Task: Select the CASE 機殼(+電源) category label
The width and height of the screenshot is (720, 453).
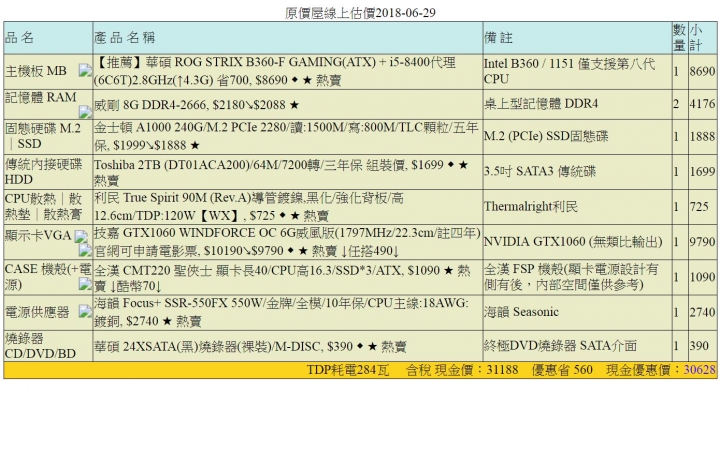Action: point(48,277)
